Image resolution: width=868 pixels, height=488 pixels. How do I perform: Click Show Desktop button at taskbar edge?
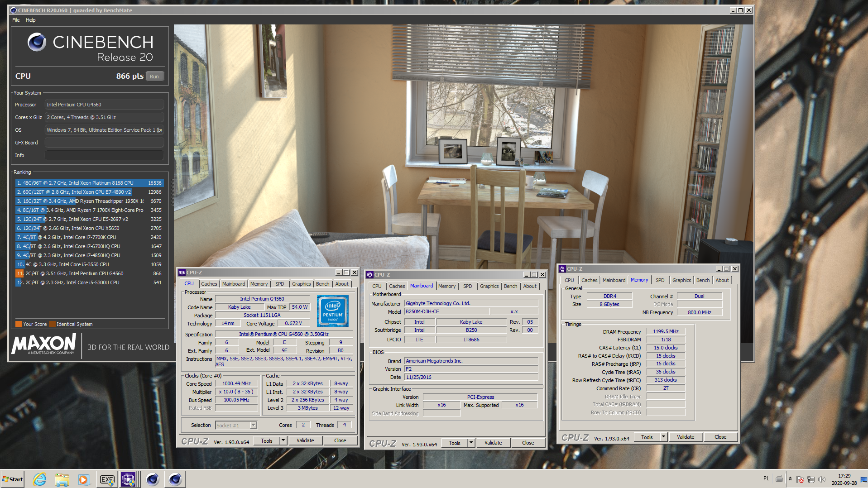click(x=864, y=479)
